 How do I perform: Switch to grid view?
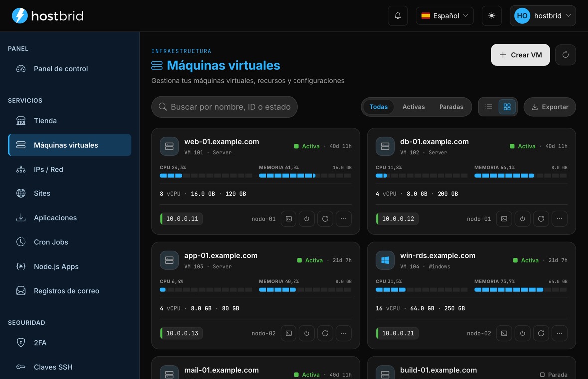click(507, 107)
